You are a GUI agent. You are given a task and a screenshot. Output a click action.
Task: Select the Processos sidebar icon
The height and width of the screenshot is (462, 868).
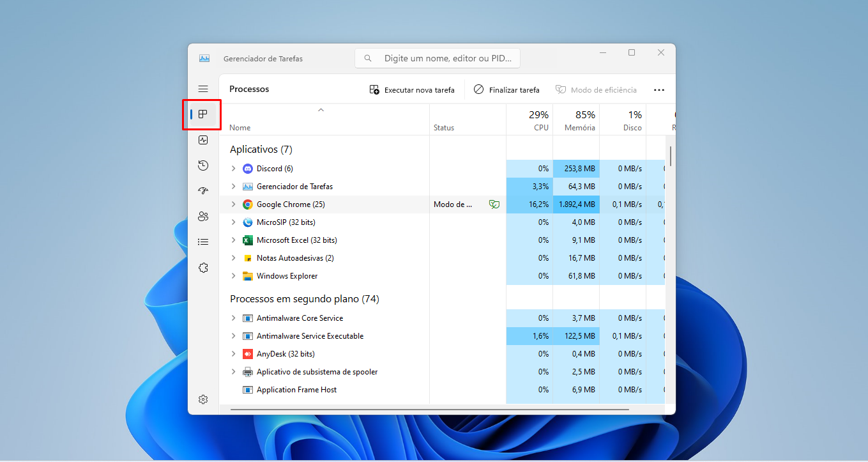coord(203,114)
